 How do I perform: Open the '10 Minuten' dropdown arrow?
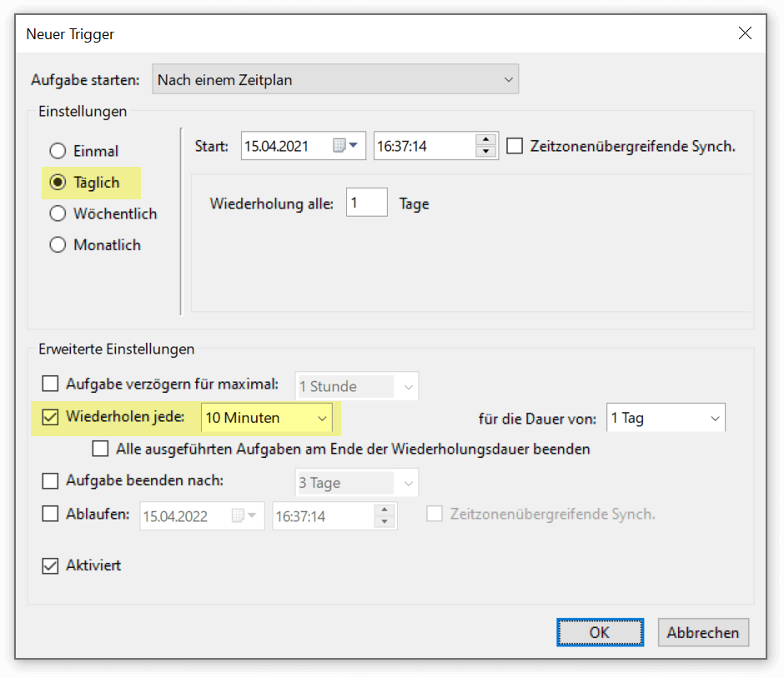tap(324, 418)
